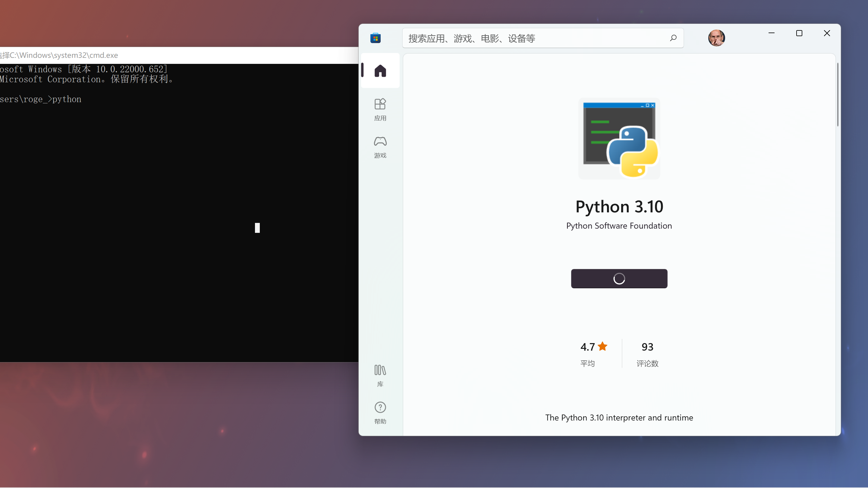Maximize the Microsoft Store window

pos(799,33)
